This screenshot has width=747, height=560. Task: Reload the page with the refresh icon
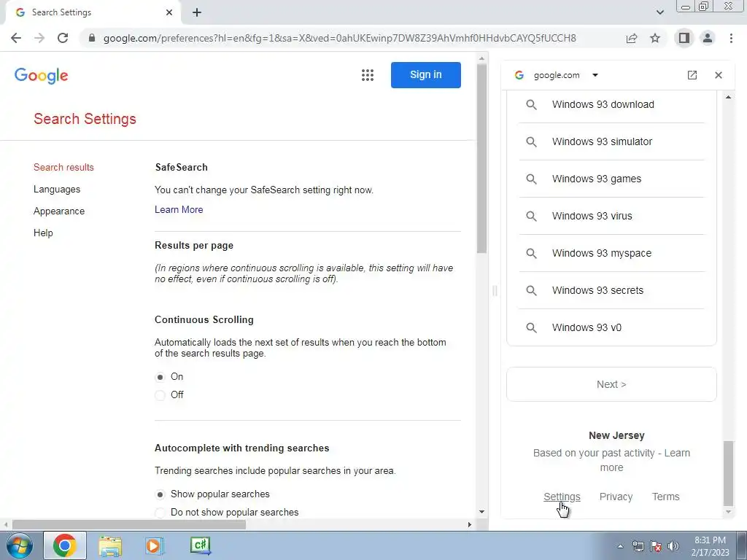pyautogui.click(x=63, y=38)
